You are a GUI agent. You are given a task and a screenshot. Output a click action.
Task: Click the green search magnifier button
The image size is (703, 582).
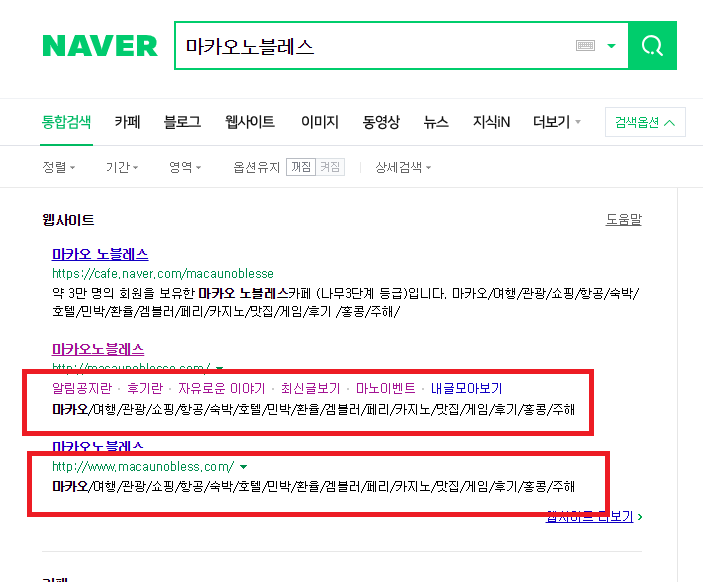pyautogui.click(x=652, y=46)
